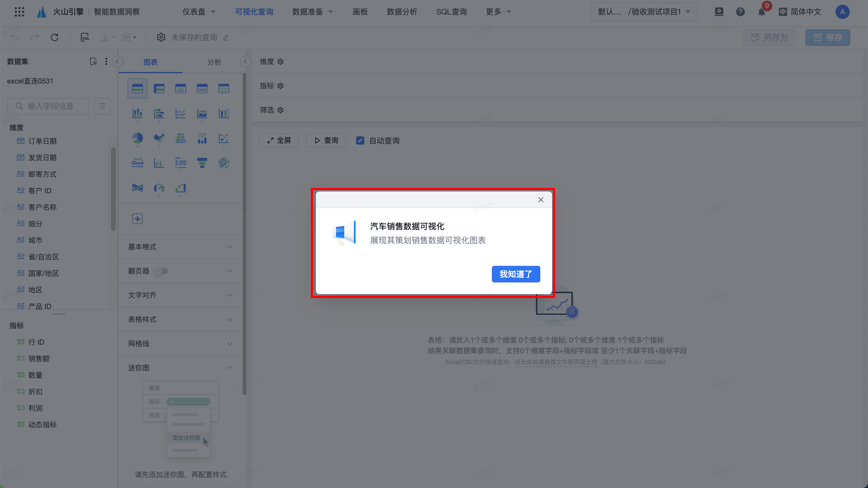
Task: Open the 数据准备 dropdown menu
Action: (312, 12)
